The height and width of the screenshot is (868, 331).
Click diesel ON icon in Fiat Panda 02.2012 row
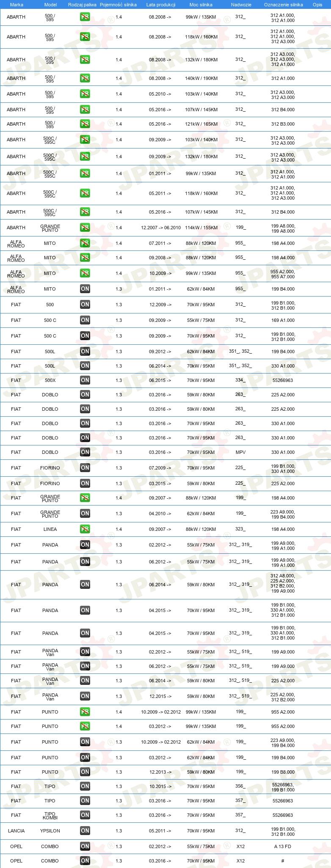85,545
